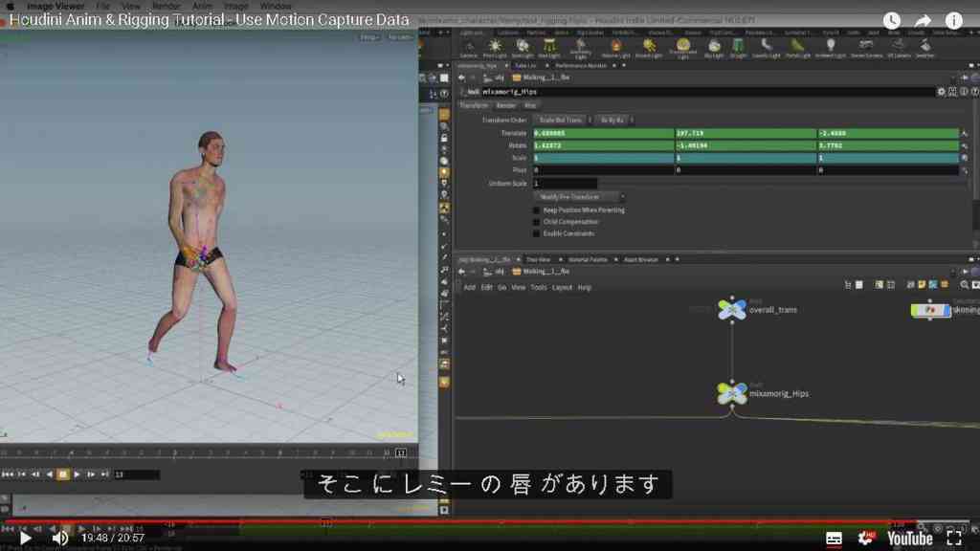Select the overall_trans null node
The height and width of the screenshot is (551, 980).
coord(732,309)
